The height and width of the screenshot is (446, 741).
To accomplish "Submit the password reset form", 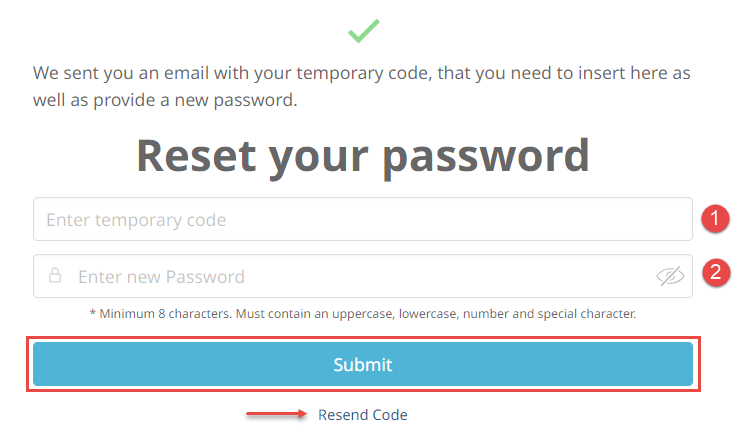I will pos(363,364).
